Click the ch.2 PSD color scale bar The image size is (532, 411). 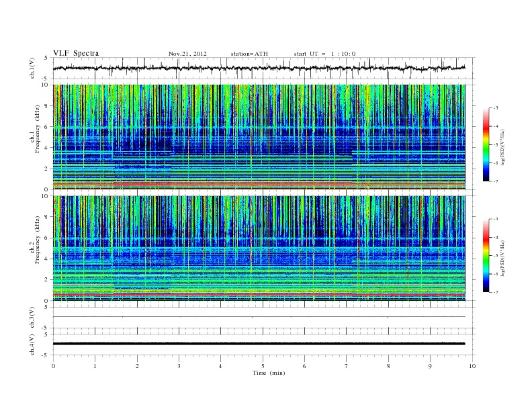point(486,255)
